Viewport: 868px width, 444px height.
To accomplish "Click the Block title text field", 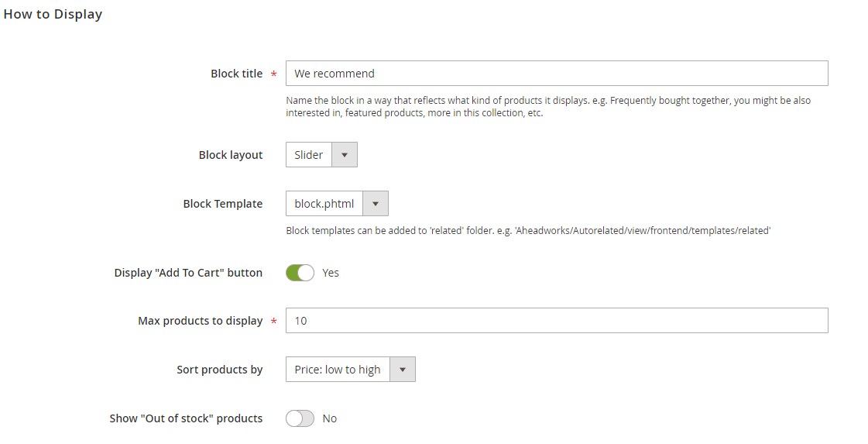I will [x=556, y=74].
